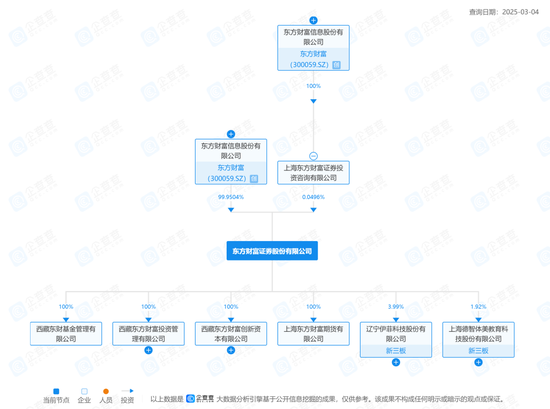Click the 投资 arrow legend icon
This screenshot has height=409, width=550.
pyautogui.click(x=127, y=391)
